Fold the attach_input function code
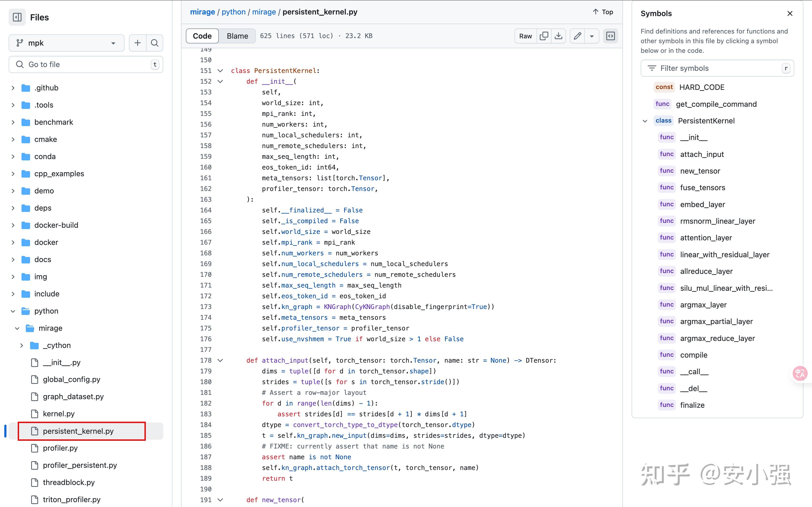Viewport: 812px width, 507px height. (220, 361)
